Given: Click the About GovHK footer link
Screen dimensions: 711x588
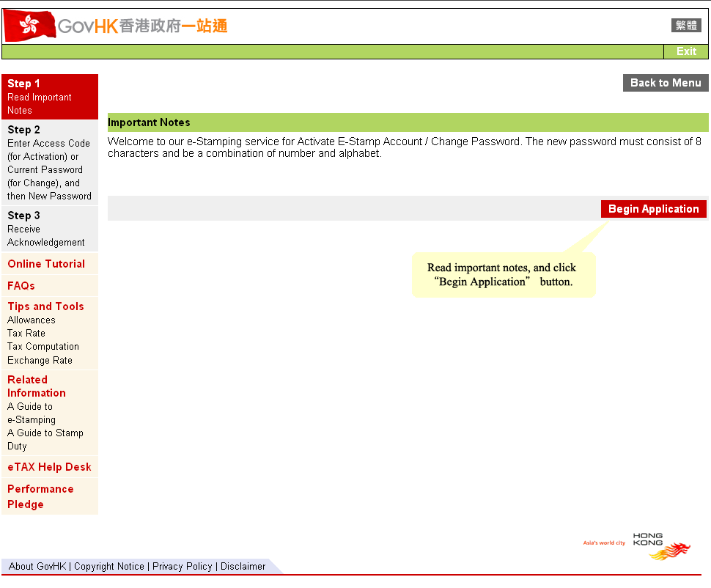Looking at the screenshot, I should click(x=37, y=566).
